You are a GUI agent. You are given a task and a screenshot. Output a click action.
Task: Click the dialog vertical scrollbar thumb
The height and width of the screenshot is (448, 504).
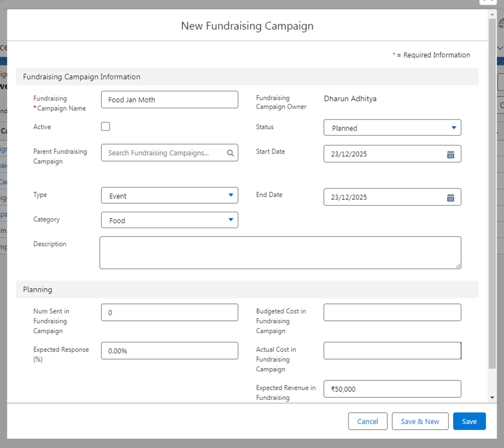[x=492, y=194]
